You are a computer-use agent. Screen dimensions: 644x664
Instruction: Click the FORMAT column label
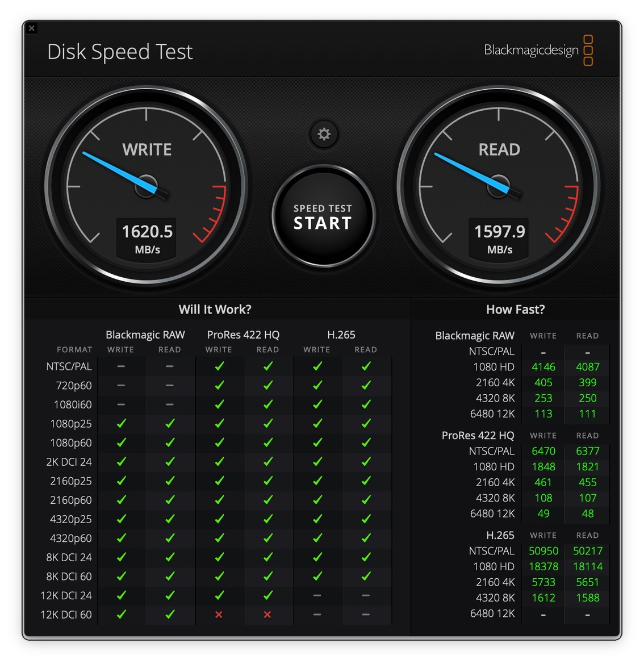pyautogui.click(x=74, y=350)
